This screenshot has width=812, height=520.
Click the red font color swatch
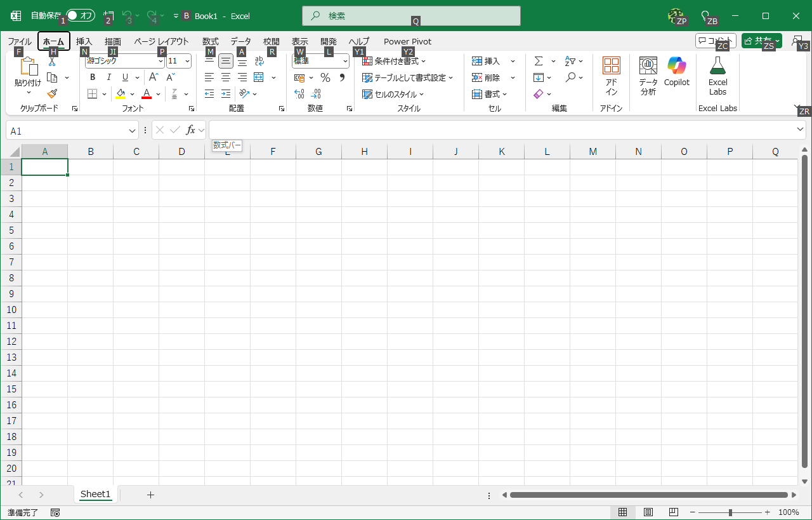tap(147, 94)
